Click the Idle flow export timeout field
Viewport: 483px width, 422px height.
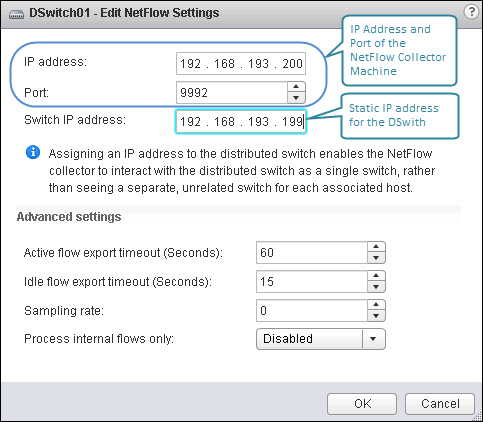(312, 282)
